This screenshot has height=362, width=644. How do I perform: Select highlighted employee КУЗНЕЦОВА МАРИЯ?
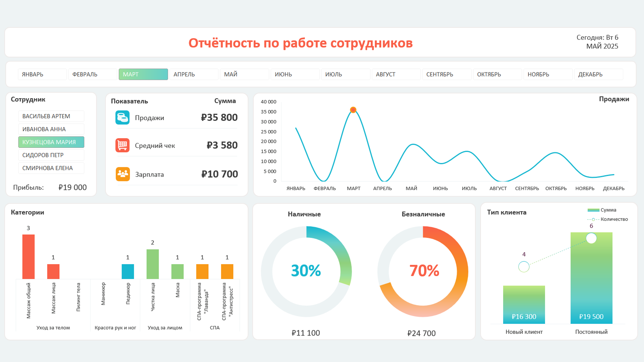pos(51,142)
